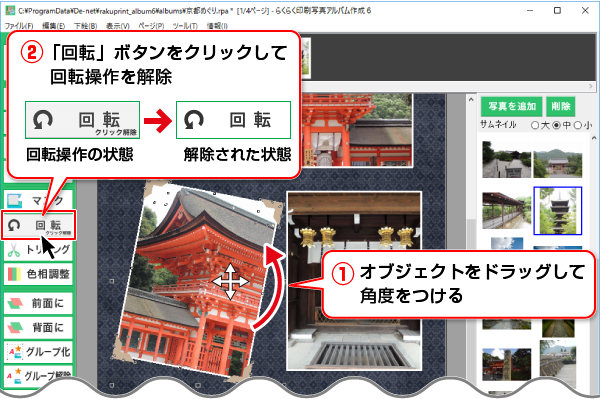Open the ファイル(F) menu
600x399 pixels.
[19, 26]
